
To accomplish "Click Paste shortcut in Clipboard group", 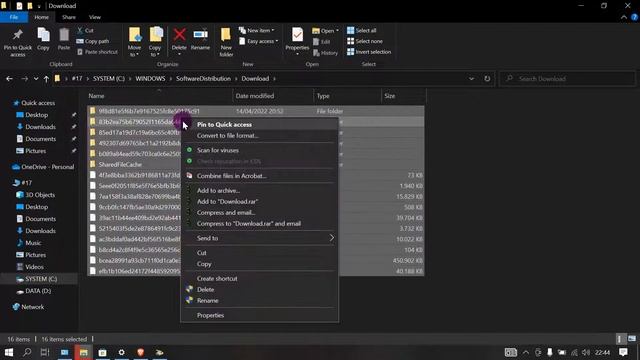I will click(x=97, y=52).
